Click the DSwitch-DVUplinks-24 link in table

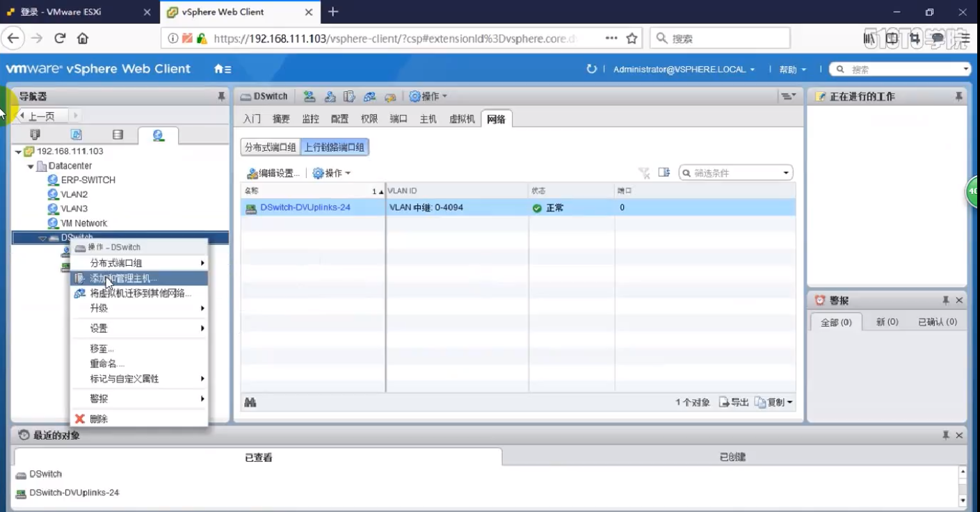[305, 207]
